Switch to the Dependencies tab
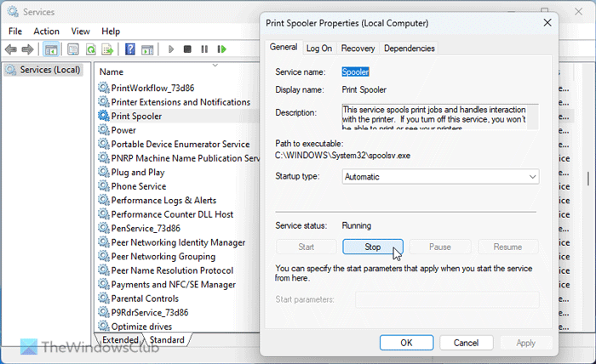596x364 pixels. 409,48
